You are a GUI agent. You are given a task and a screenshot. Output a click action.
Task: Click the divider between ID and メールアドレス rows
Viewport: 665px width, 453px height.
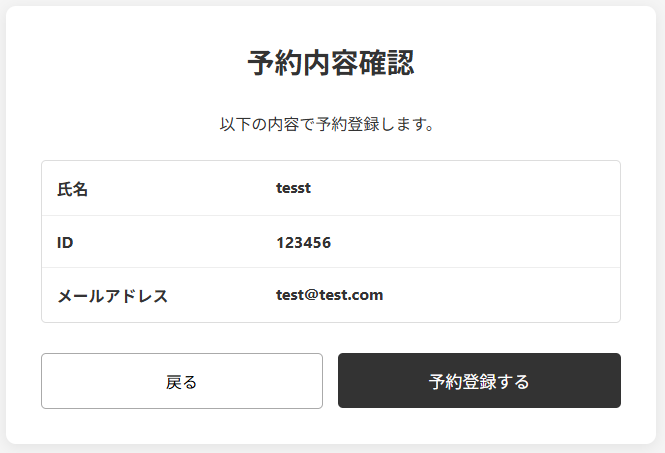pyautogui.click(x=331, y=268)
